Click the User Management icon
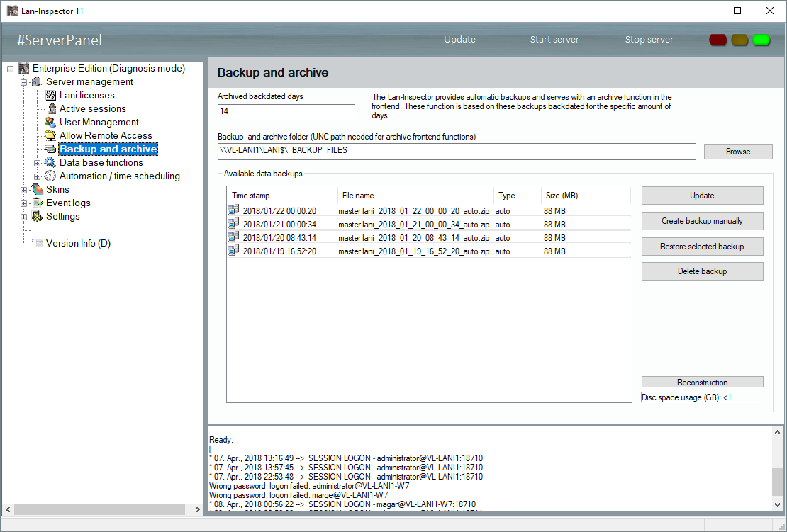 50,122
